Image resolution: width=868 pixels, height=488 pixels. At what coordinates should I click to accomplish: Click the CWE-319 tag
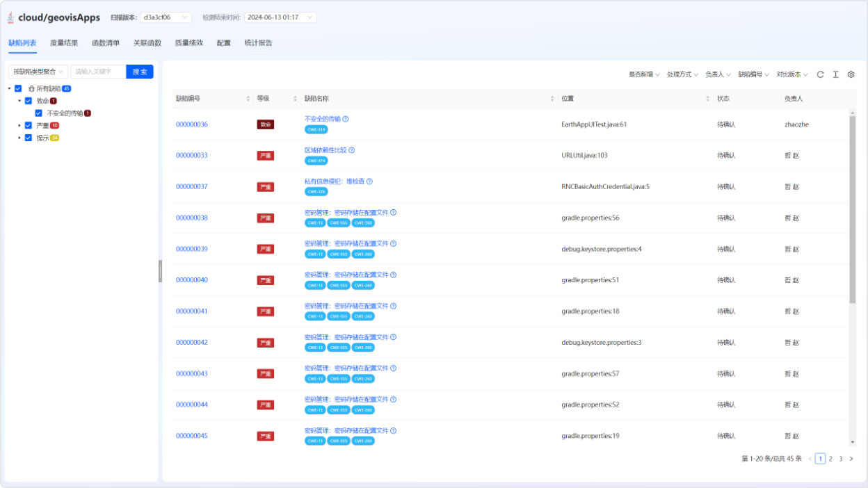pyautogui.click(x=316, y=129)
